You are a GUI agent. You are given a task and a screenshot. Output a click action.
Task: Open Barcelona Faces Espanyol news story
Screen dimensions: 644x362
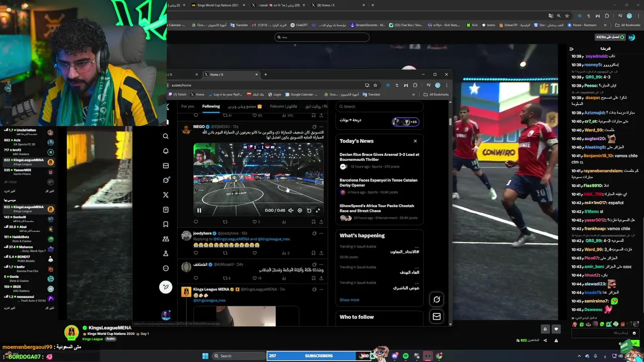pos(379,186)
